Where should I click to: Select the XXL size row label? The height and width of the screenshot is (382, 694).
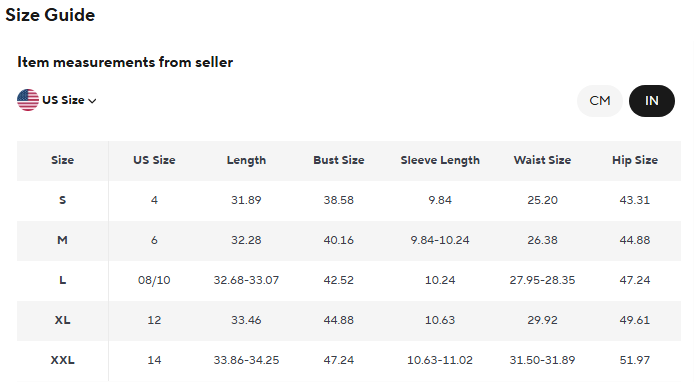(x=62, y=360)
